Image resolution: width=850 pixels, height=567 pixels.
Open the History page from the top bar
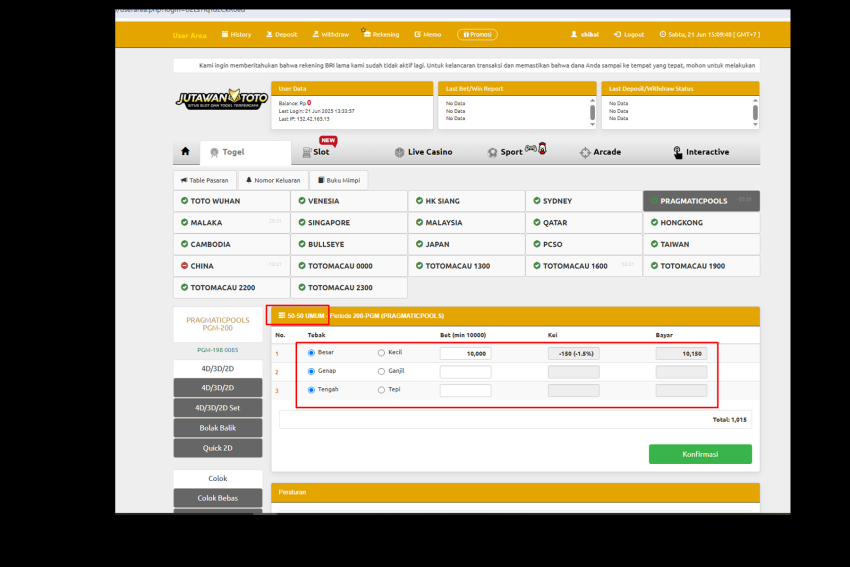tap(236, 34)
